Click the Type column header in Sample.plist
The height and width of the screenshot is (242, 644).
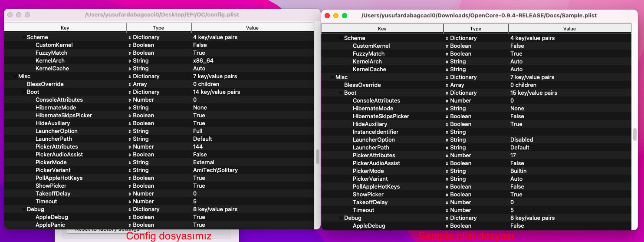click(476, 29)
